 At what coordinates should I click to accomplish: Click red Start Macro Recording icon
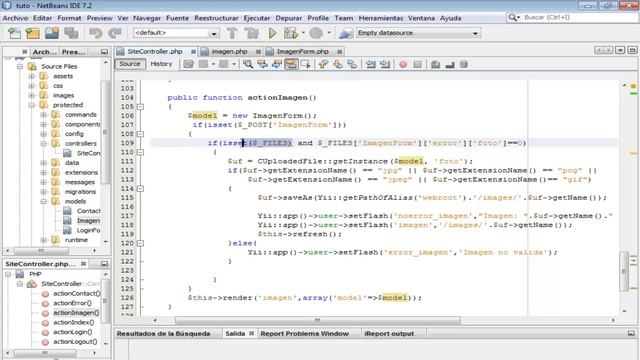click(x=403, y=64)
